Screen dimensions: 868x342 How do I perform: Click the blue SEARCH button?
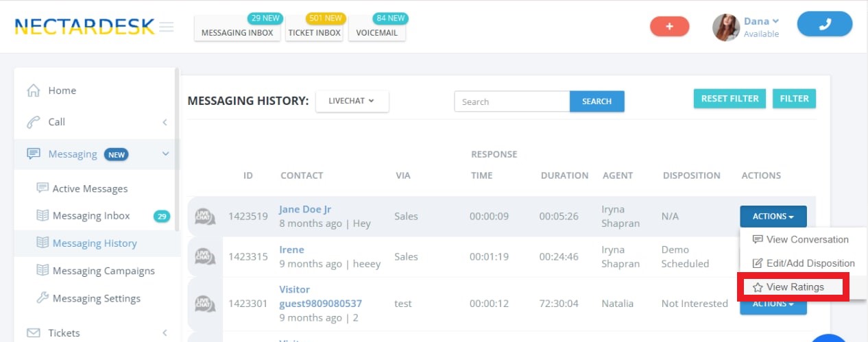pyautogui.click(x=597, y=101)
